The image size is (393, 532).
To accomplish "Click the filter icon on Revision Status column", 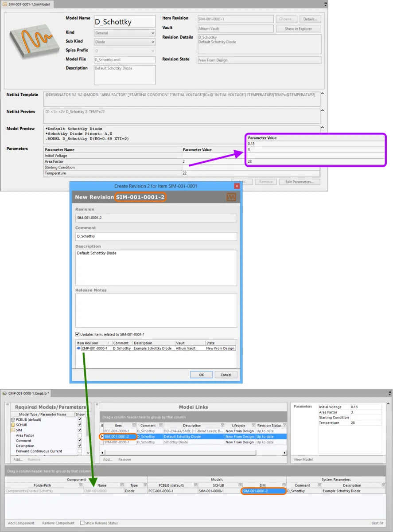I will [x=284, y=426].
